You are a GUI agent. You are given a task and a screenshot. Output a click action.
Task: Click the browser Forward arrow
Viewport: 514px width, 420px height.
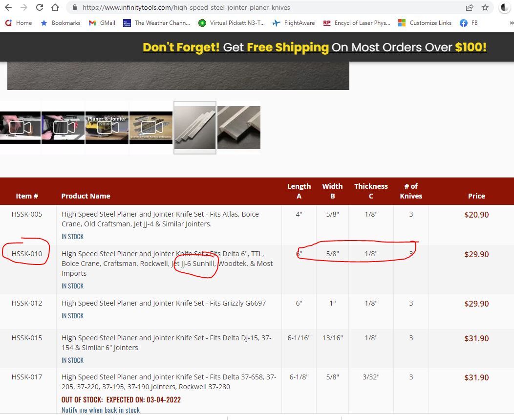coord(24,7)
